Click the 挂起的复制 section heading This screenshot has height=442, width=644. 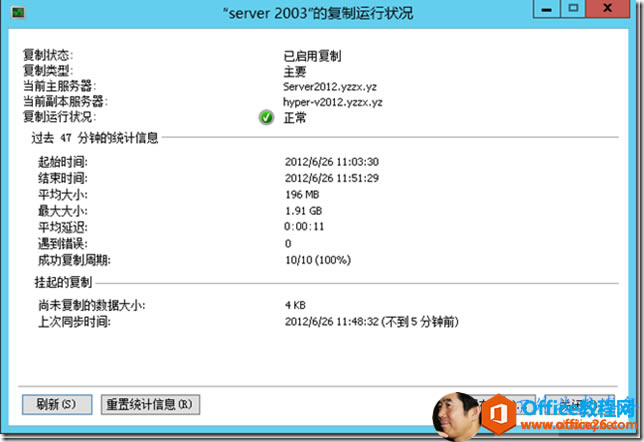(x=63, y=282)
